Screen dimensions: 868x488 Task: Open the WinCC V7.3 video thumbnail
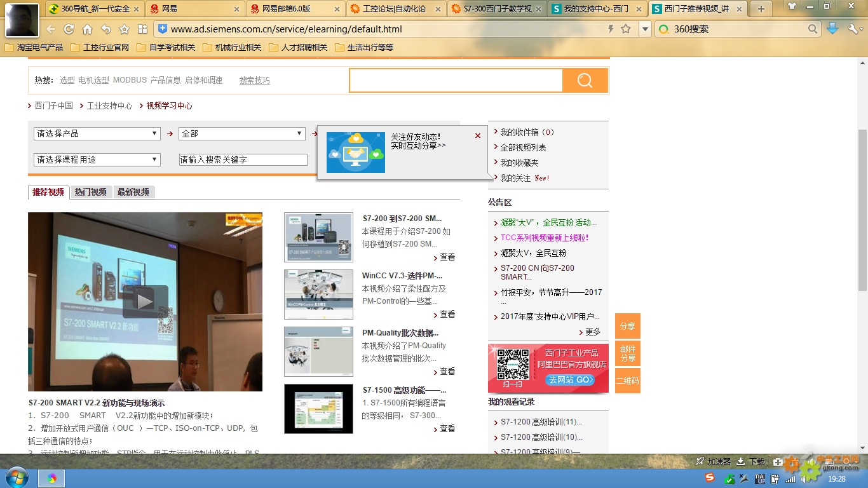[x=318, y=294]
